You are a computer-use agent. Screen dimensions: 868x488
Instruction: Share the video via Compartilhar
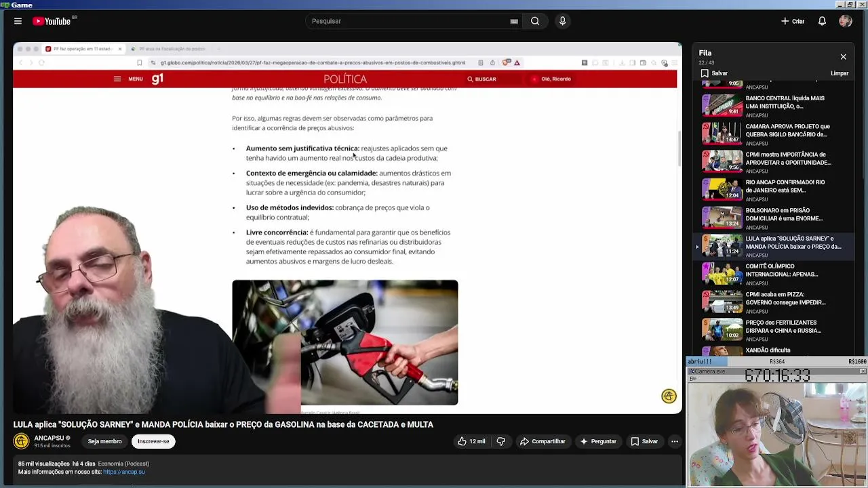click(542, 441)
